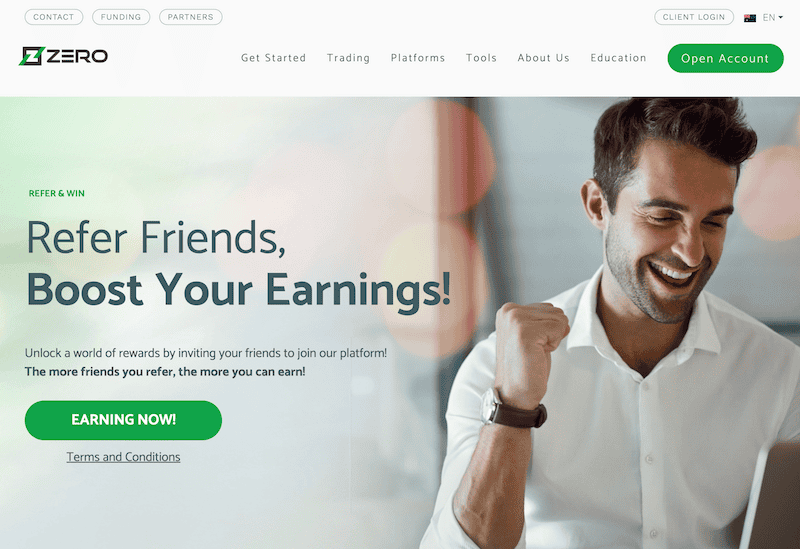This screenshot has width=800, height=549.
Task: Click the Australian flag icon
Action: [x=749, y=18]
